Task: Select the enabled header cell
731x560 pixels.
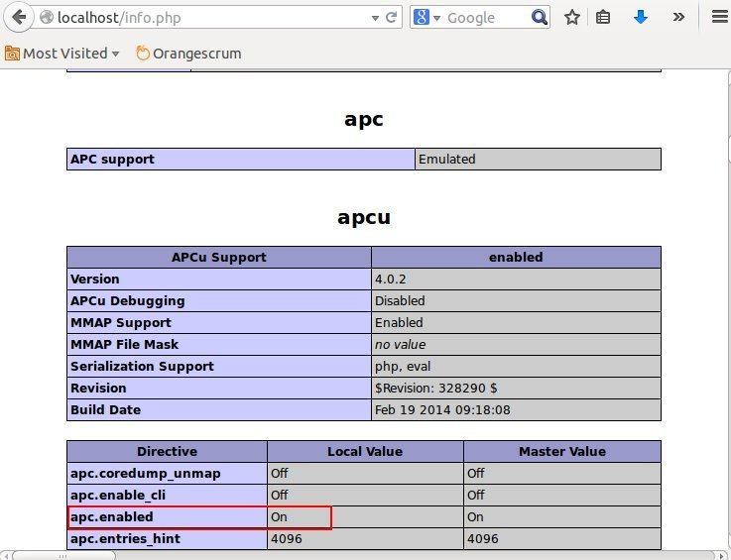Action: tap(516, 257)
